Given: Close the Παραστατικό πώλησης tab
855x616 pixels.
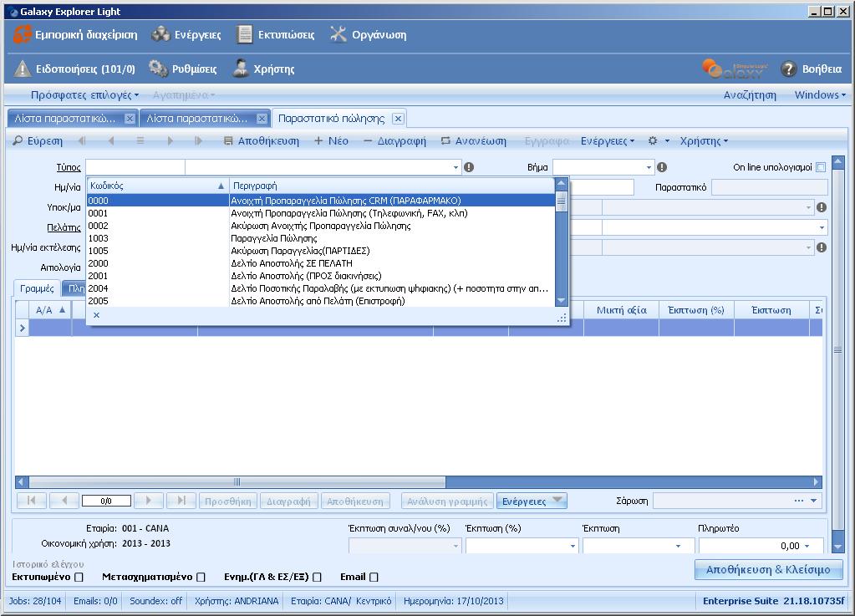Looking at the screenshot, I should click(398, 119).
